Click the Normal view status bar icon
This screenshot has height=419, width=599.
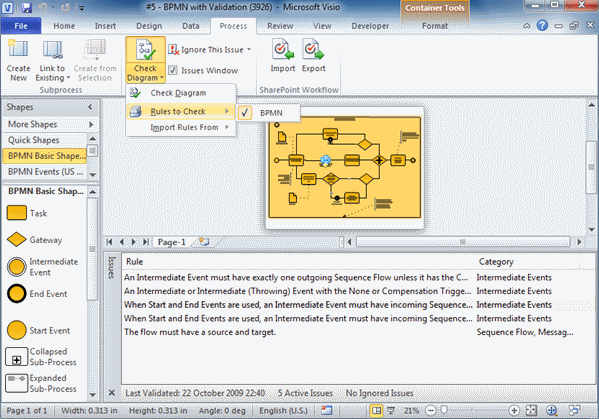coord(376,411)
